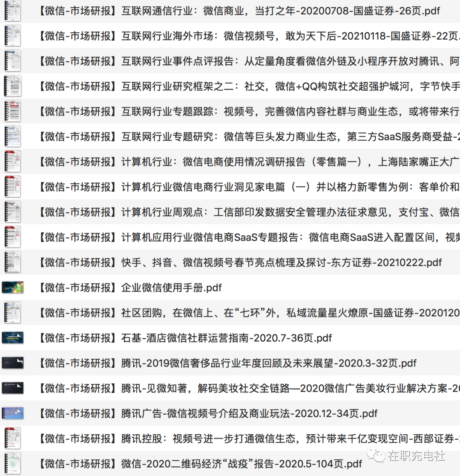Click file name 互联网行业海外市场：微信视频号
The width and height of the screenshot is (460, 476).
point(250,36)
